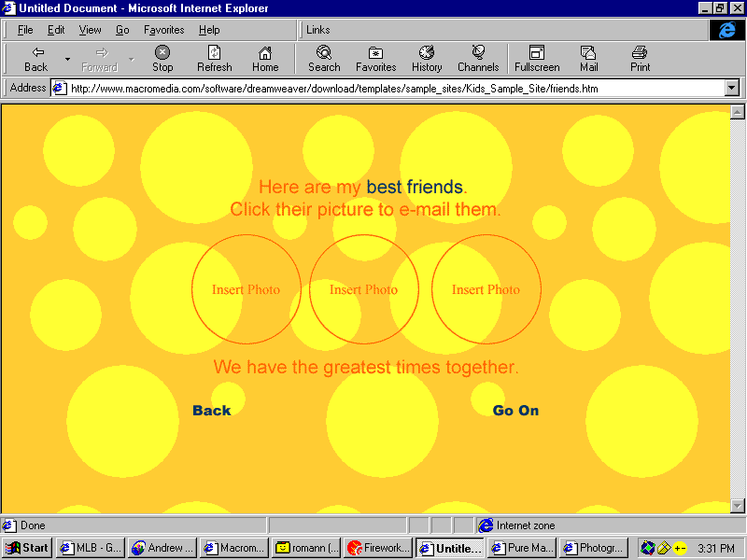The width and height of the screenshot is (747, 560).
Task: Expand the Links toolbar
Action: click(x=317, y=30)
